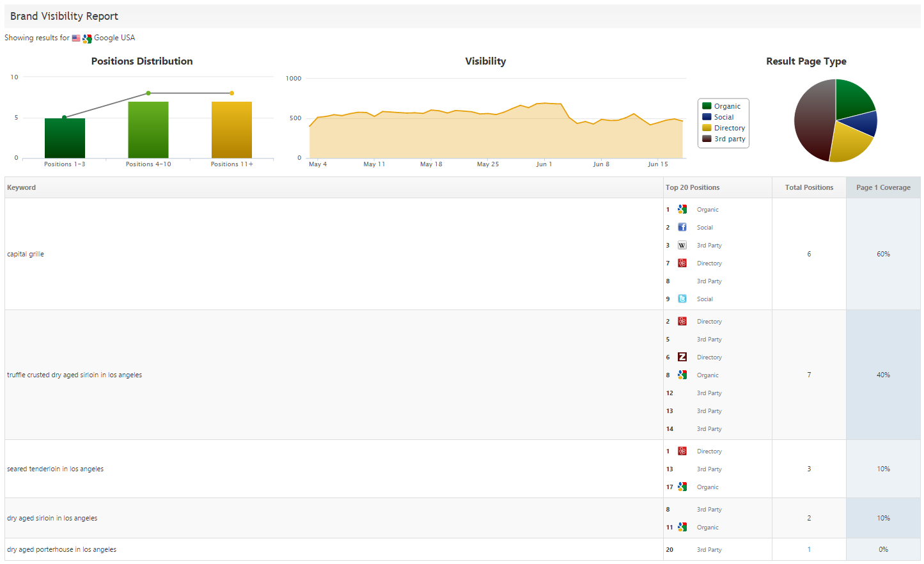Open the capital grille keyword row

(x=26, y=254)
